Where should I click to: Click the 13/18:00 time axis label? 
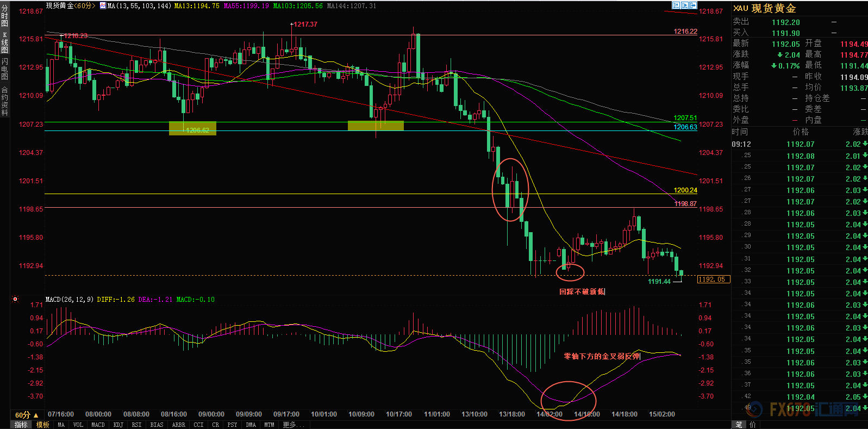(x=512, y=414)
